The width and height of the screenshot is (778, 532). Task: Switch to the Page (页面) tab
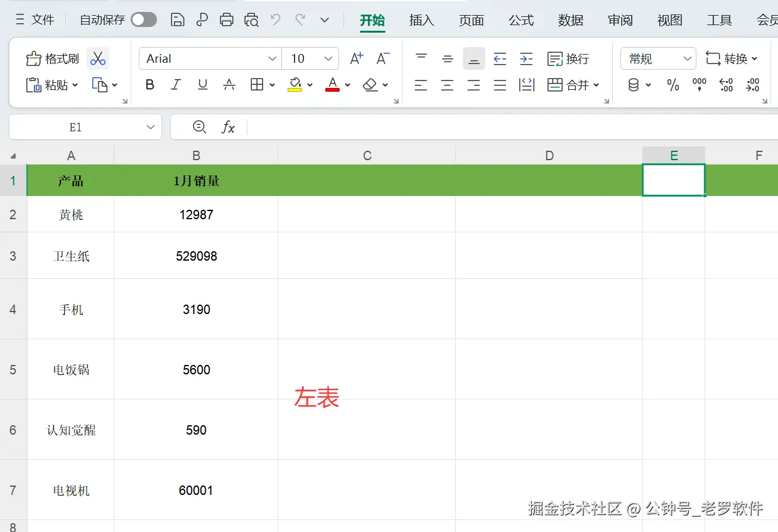tap(471, 20)
